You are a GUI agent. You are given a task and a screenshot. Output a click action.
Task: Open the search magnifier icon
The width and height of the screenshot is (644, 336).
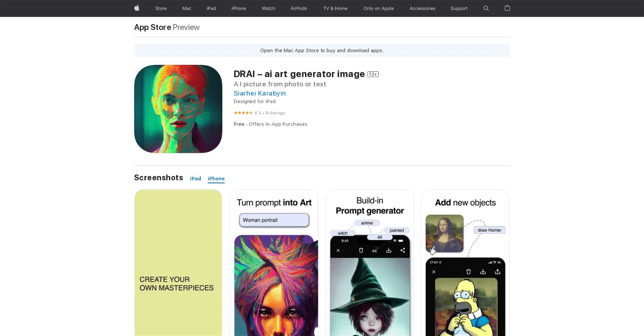tap(486, 8)
